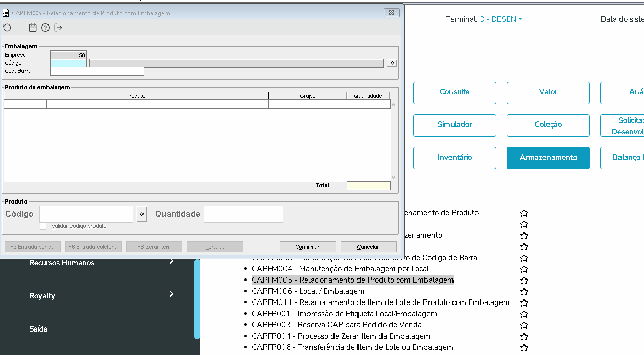This screenshot has height=355, width=644.
Task: Favorite CAPFM011 Relacionamento de Item de Lote
Action: coord(524,303)
